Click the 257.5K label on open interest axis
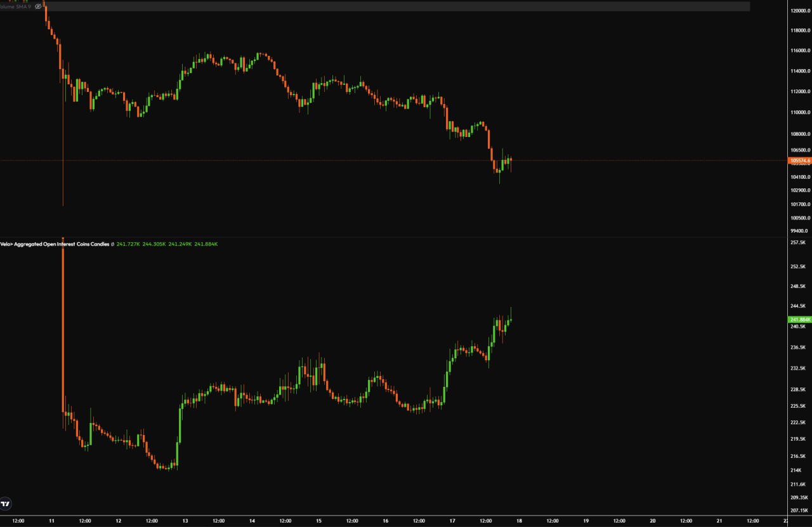This screenshot has width=812, height=527. (x=798, y=243)
